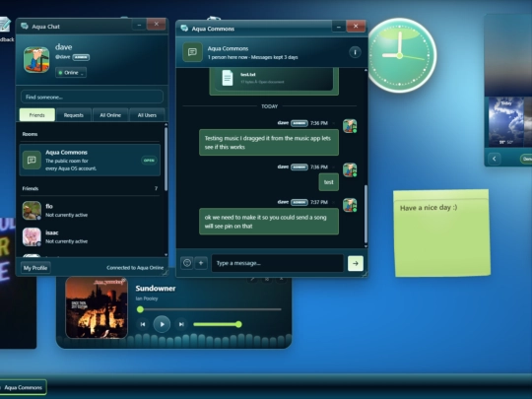
Task: Click dave's avatar beside the 7:37 PM message
Action: [x=350, y=205]
